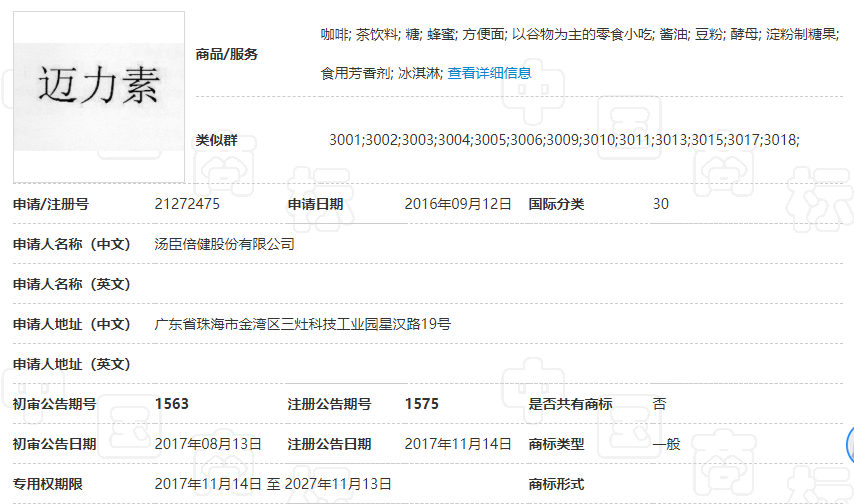Click the 申请/注册号 label
The image size is (854, 504).
tap(51, 204)
